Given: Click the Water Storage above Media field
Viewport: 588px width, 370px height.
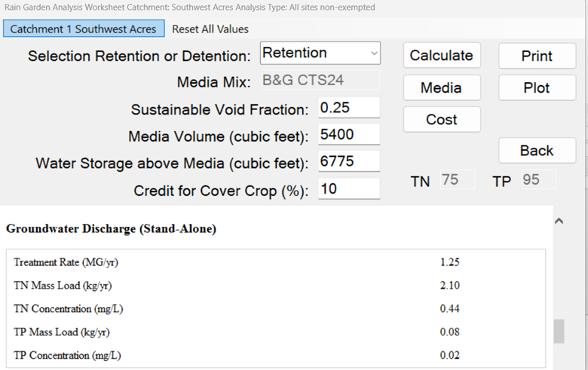Looking at the screenshot, I should pos(349,162).
